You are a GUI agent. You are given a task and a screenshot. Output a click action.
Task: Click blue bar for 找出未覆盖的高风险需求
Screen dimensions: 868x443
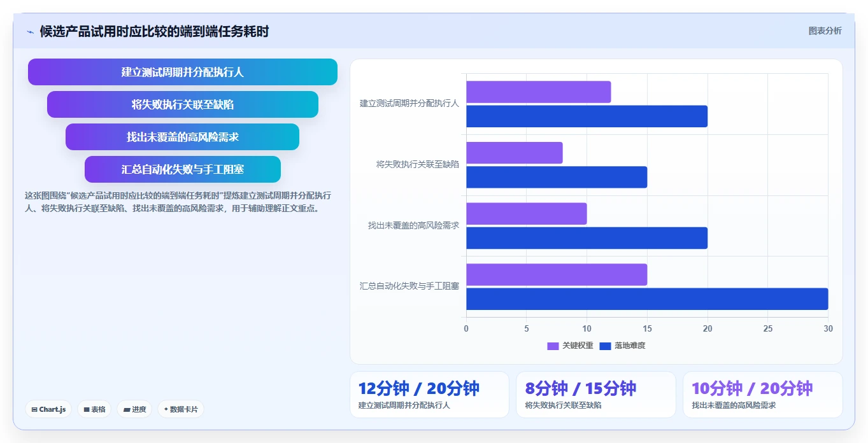click(587, 238)
